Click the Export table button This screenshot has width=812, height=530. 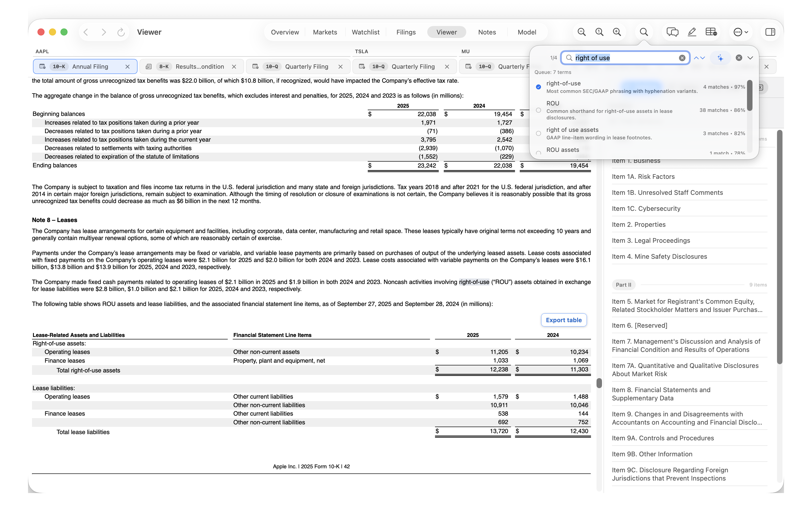pyautogui.click(x=563, y=320)
